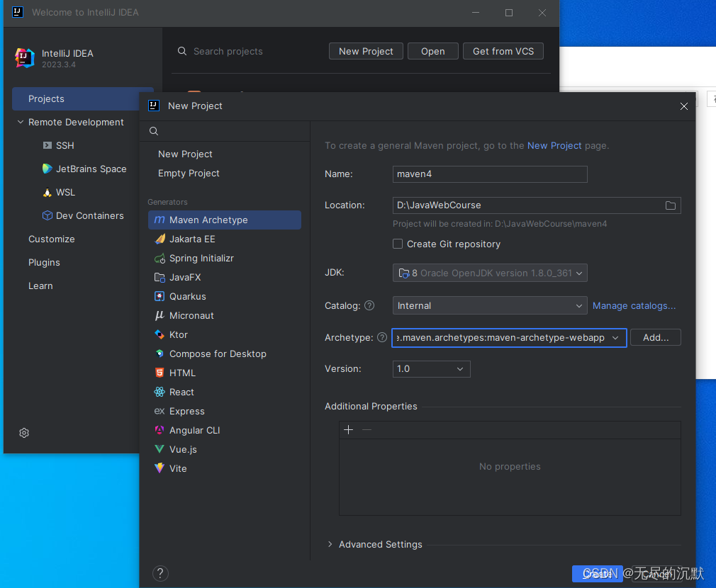The width and height of the screenshot is (716, 588).
Task: Open Learn tab in Welcome window
Action: click(40, 286)
